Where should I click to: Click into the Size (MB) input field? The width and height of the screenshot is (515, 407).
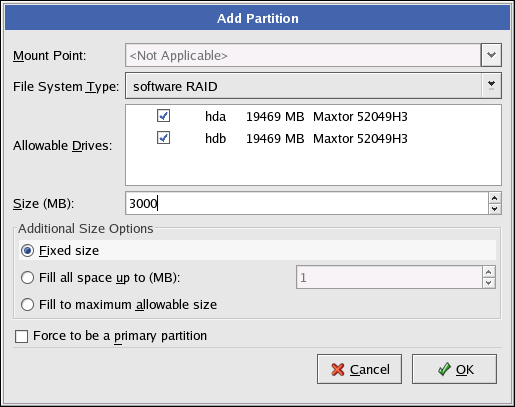(x=307, y=203)
